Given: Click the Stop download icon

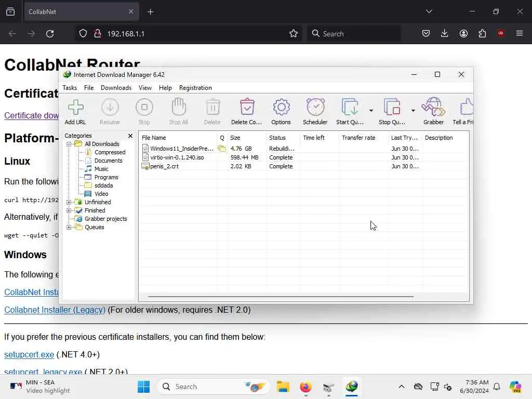Looking at the screenshot, I should click(x=144, y=111).
